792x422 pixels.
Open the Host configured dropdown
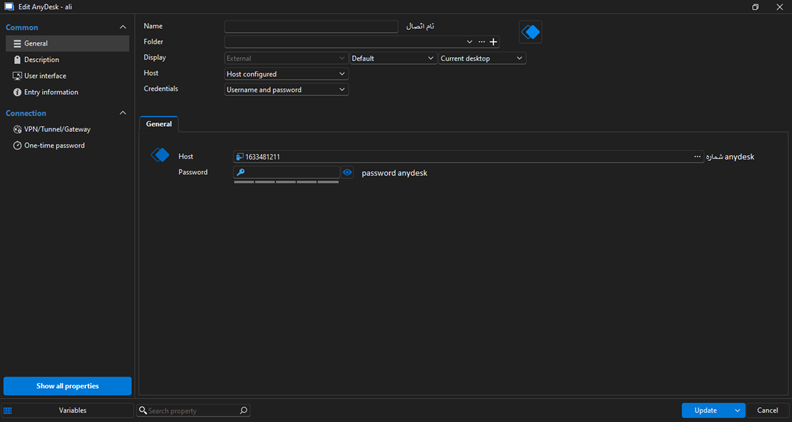tap(286, 74)
